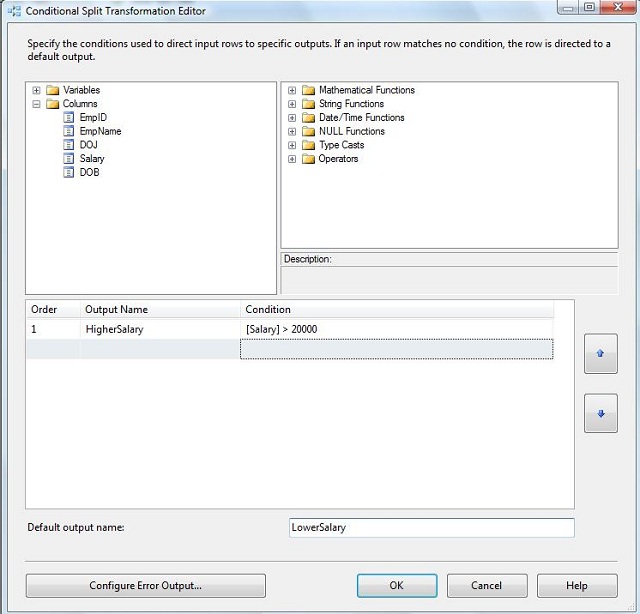The image size is (640, 614).
Task: Select the EmpName column in tree
Action: (x=98, y=131)
